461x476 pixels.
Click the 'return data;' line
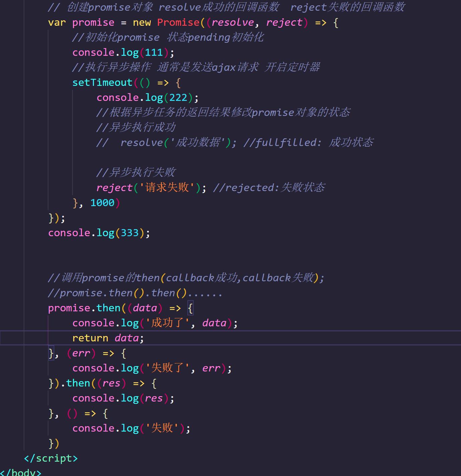pos(108,338)
